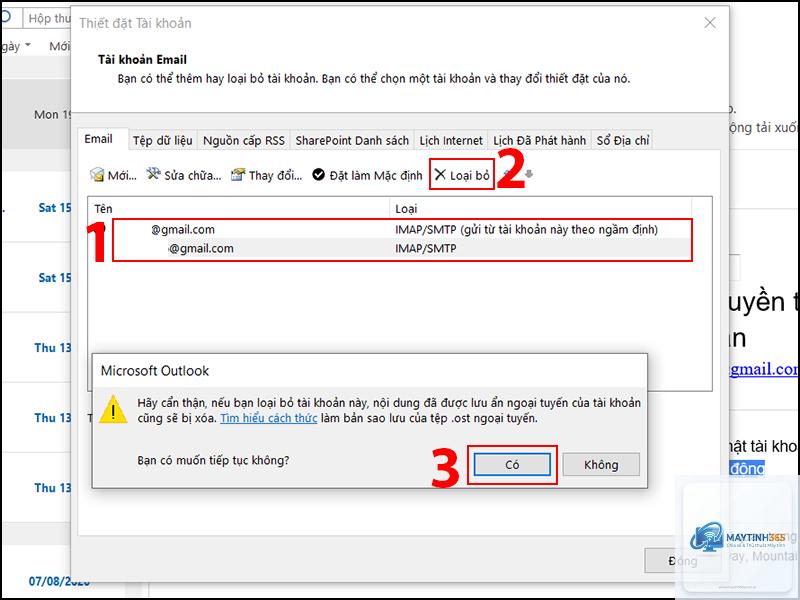This screenshot has width=800, height=600.
Task: Open first Thu 13 message in Outlook
Action: coord(37,347)
